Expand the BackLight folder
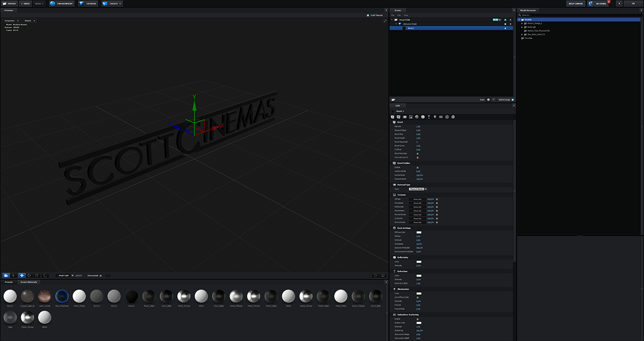 click(522, 27)
